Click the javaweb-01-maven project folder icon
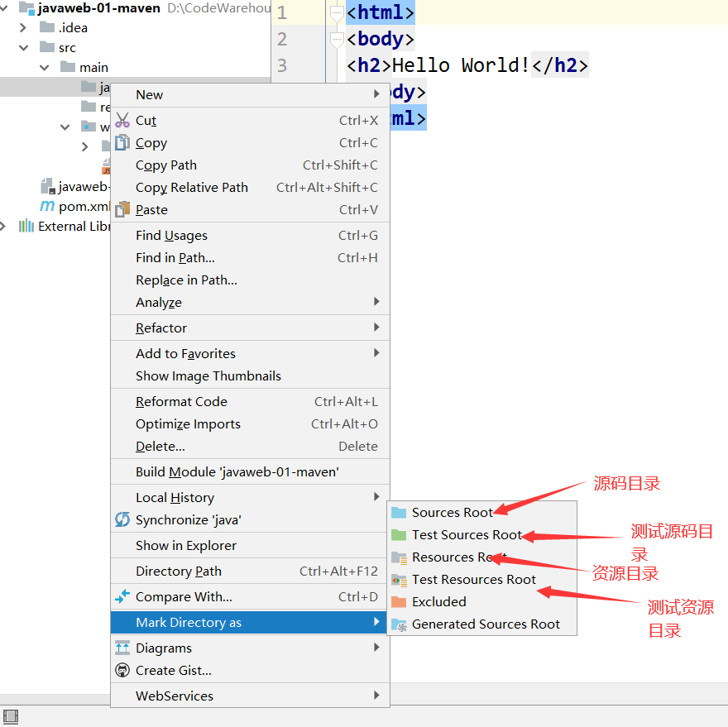The image size is (728, 727). [x=27, y=8]
